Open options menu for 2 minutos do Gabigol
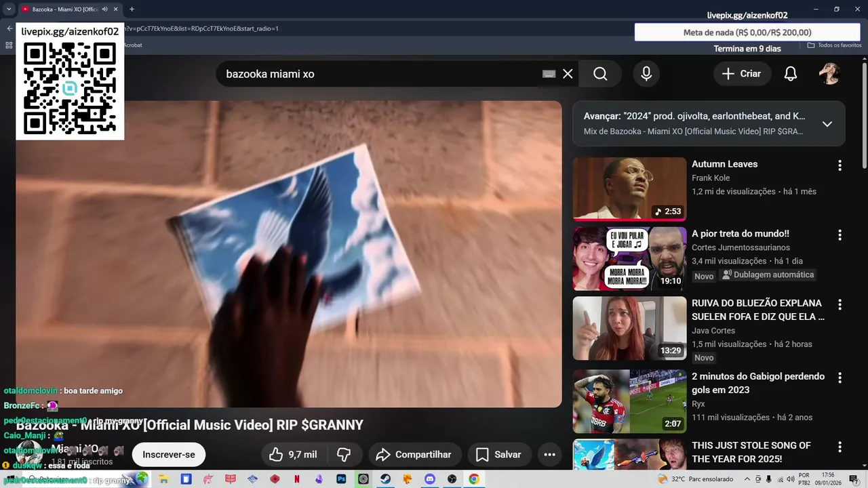Viewport: 868px width, 488px height. [840, 378]
